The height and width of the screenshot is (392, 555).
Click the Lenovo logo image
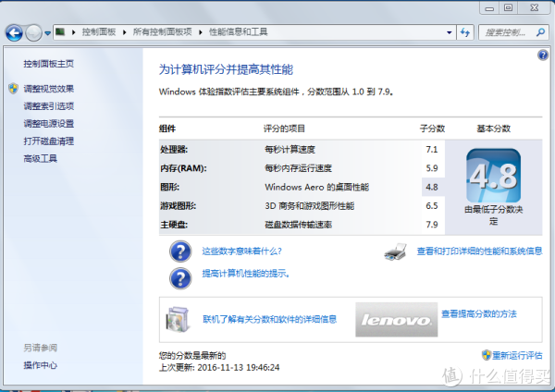coord(397,320)
